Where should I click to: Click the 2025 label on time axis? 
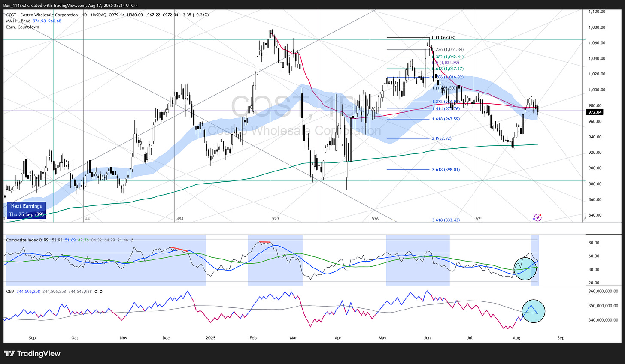pos(211,338)
